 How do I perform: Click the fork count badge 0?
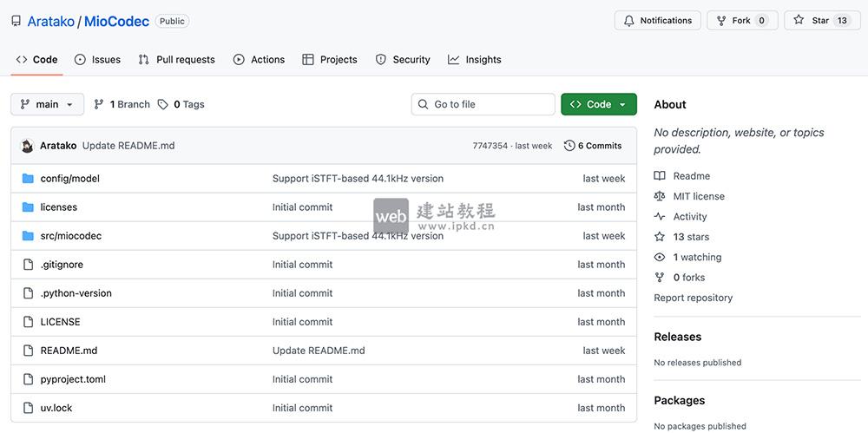(762, 21)
